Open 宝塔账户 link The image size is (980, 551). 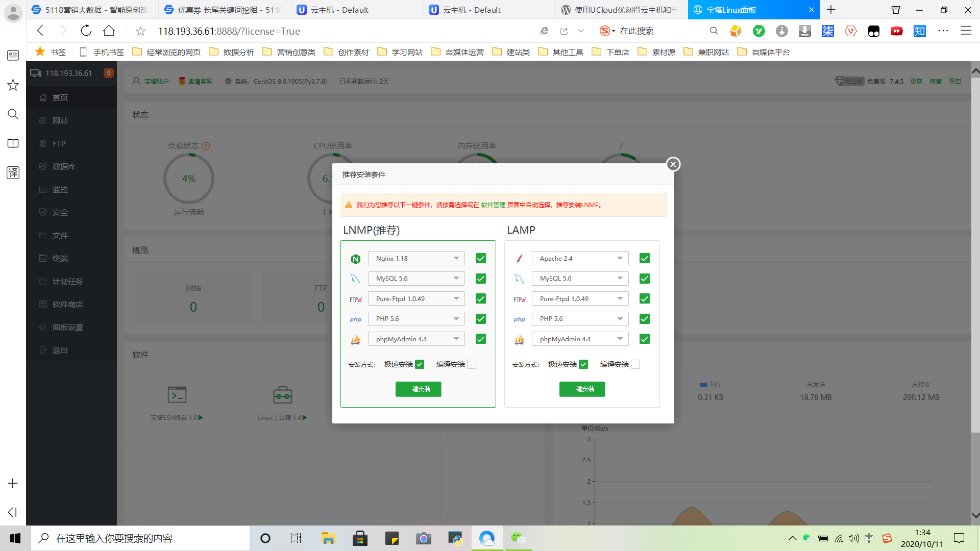coord(156,82)
